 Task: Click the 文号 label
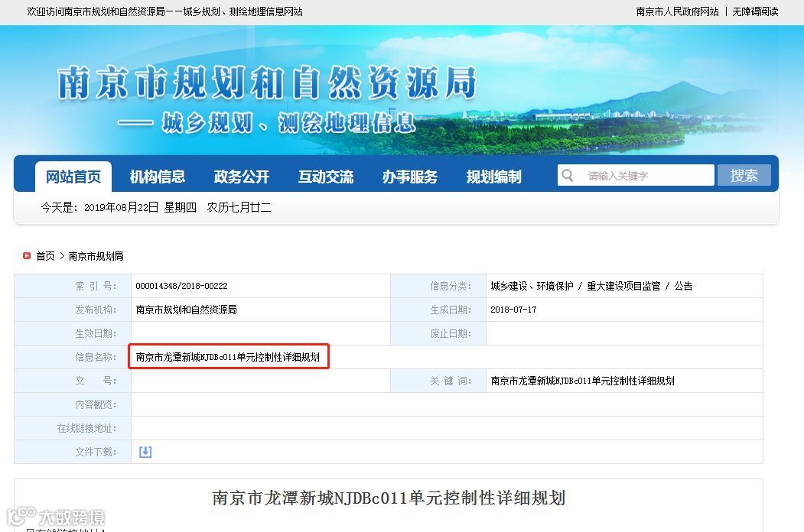coord(96,381)
